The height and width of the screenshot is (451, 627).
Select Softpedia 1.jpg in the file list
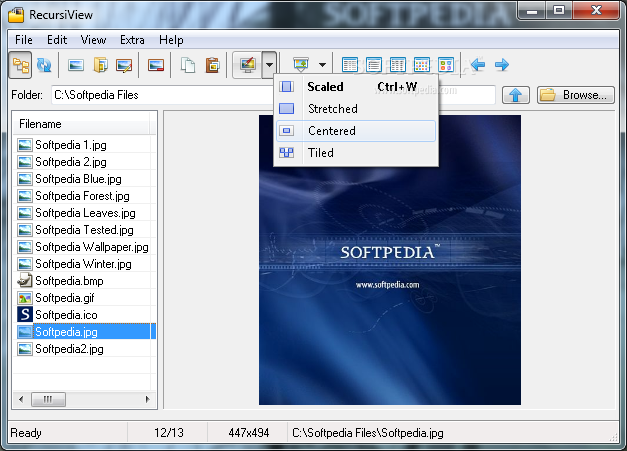point(71,145)
